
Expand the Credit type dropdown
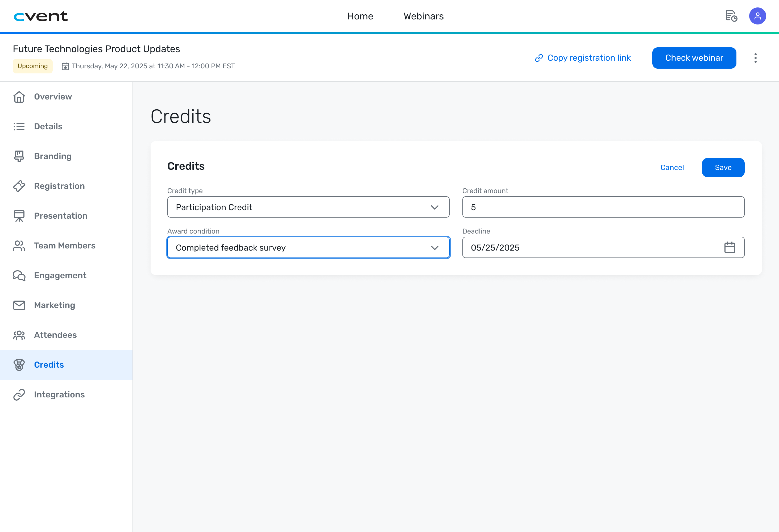[x=308, y=207]
